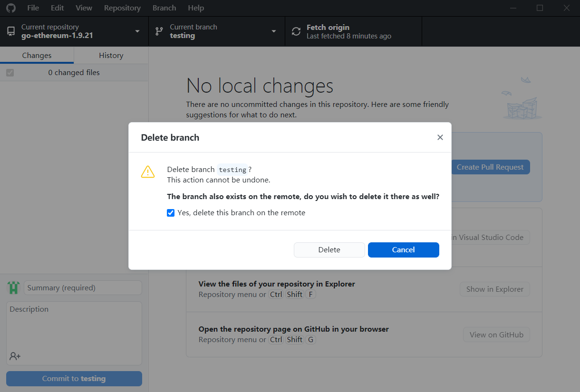Image resolution: width=580 pixels, height=392 pixels.
Task: Click 'This action cannot be undone.' text
Action: (219, 180)
